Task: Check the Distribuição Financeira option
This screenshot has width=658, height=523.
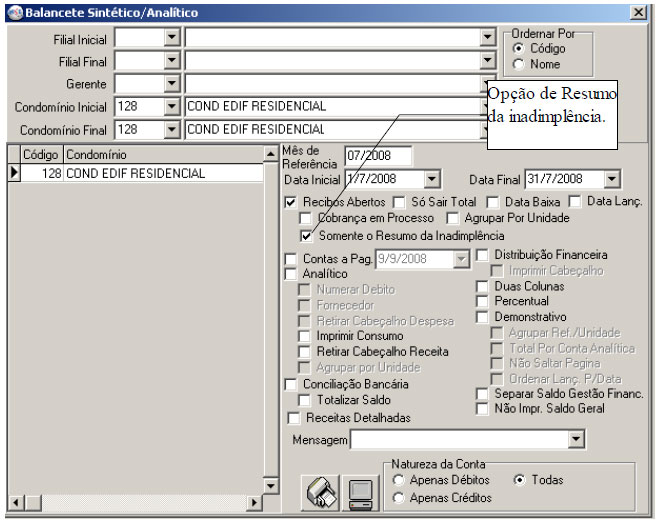Action: [482, 256]
